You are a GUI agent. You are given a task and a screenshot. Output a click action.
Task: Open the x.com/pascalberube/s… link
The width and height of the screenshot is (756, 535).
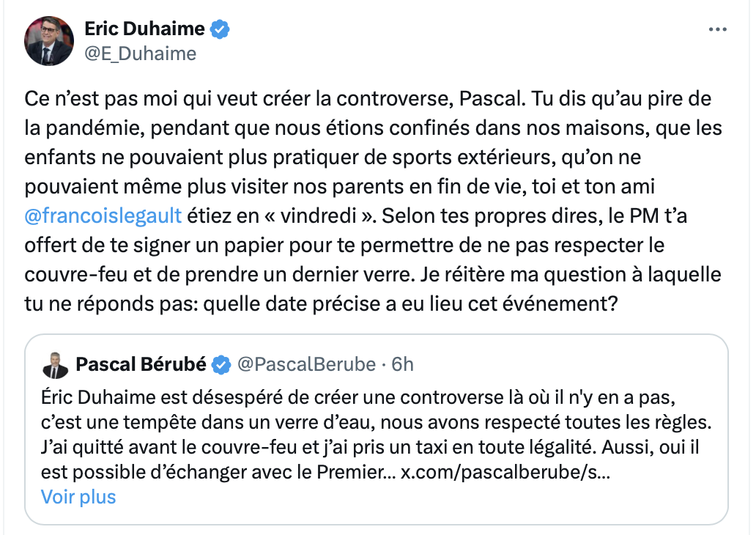(x=505, y=472)
